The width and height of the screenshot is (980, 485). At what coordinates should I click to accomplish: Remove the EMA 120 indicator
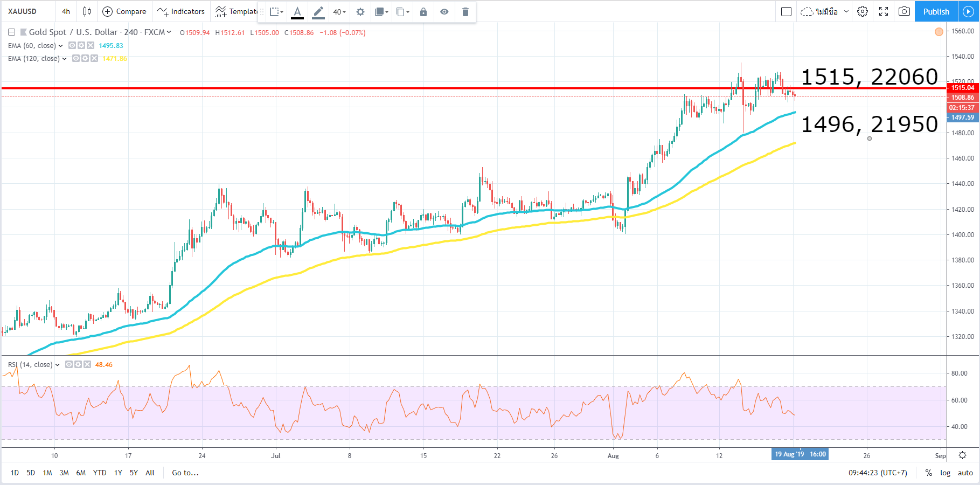[94, 59]
